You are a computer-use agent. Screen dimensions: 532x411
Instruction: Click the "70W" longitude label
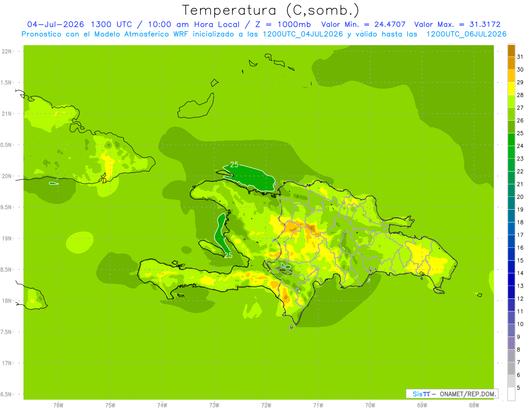point(370,405)
